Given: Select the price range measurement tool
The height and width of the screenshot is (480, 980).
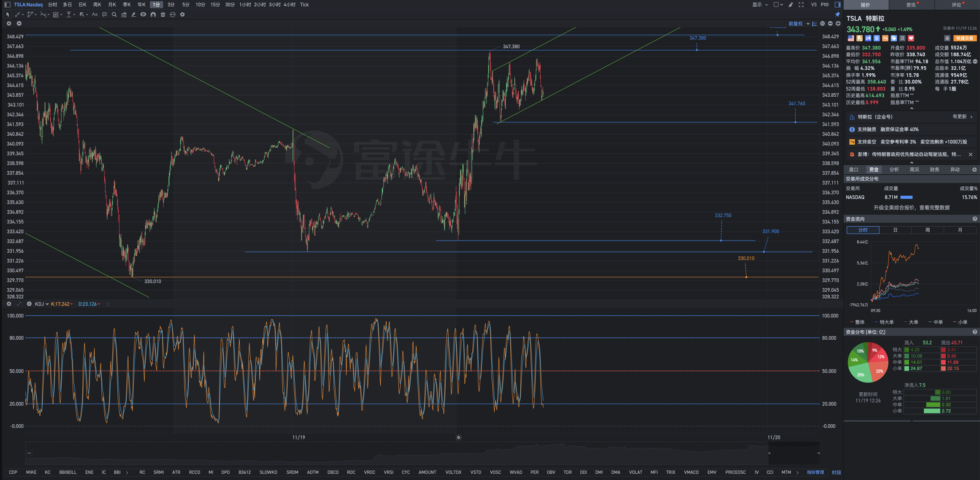Looking at the screenshot, I should [69, 14].
